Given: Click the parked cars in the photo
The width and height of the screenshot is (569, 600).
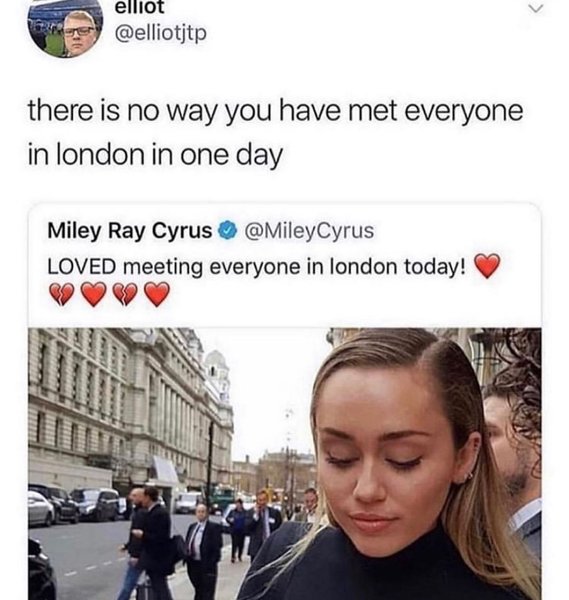Looking at the screenshot, I should click(x=75, y=505).
